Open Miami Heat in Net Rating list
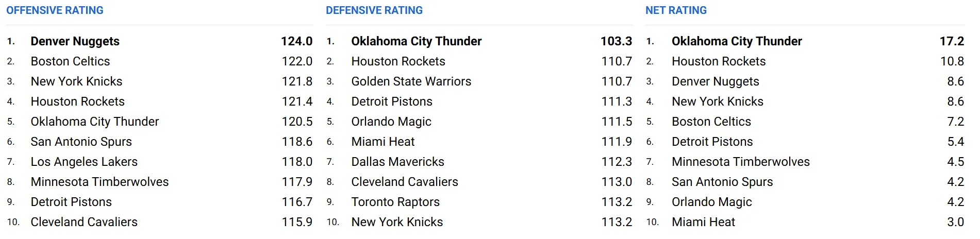Image resolution: width=980 pixels, height=239 pixels. coord(704,222)
